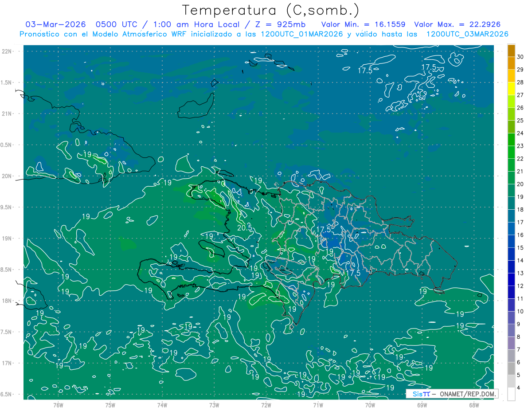Click the "71W" longitude axis label

click(x=318, y=405)
